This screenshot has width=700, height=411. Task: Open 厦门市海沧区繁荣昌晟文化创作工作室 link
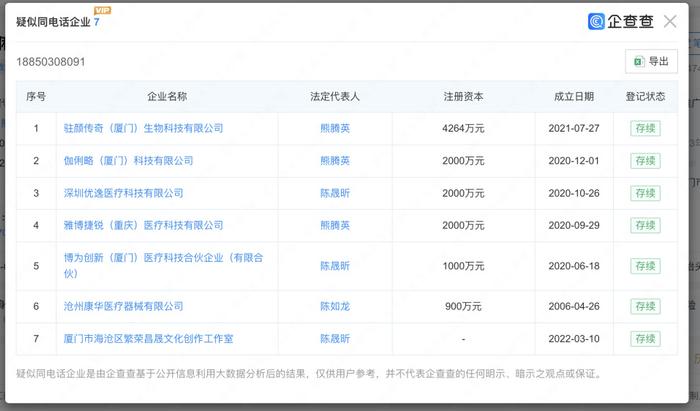tap(148, 339)
